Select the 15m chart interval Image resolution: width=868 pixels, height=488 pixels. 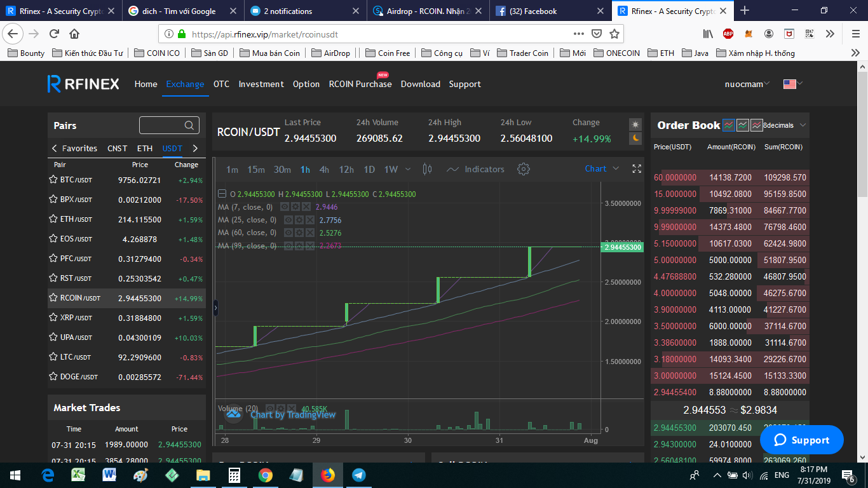click(256, 169)
